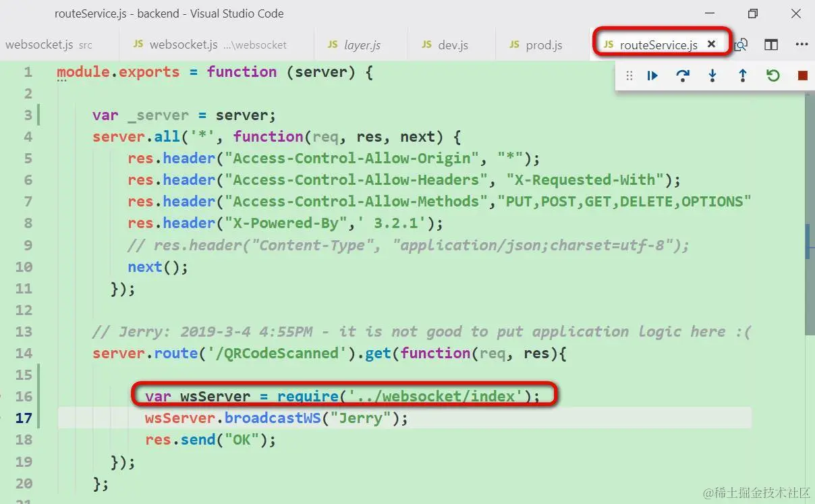Screen dimensions: 815x504
Task: Click 'wsServer' variable on line 16
Action: click(215, 397)
